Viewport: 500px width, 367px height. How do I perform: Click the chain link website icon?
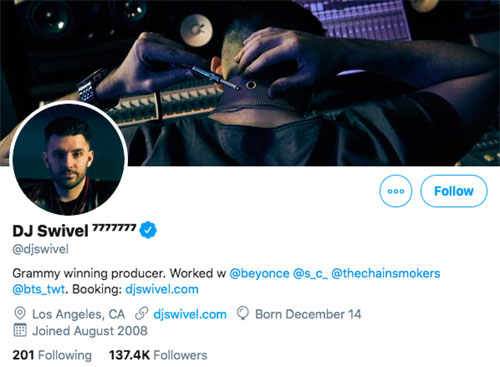coord(142,314)
